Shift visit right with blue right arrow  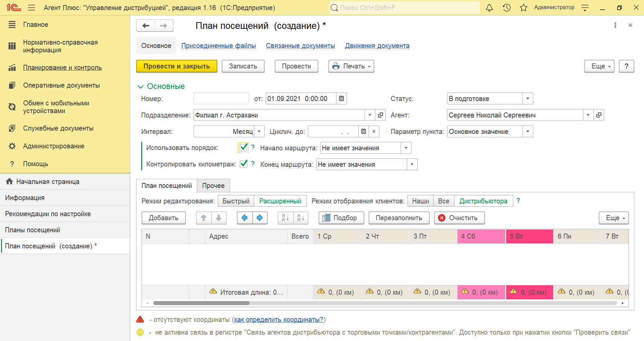(x=260, y=218)
